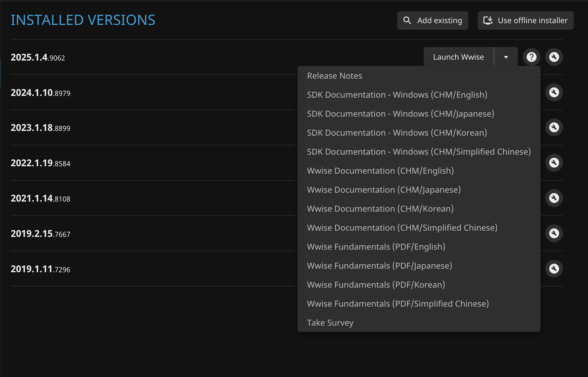Choose SDK Documentation Windows CHM/Korean
The image size is (588, 377).
click(x=397, y=133)
